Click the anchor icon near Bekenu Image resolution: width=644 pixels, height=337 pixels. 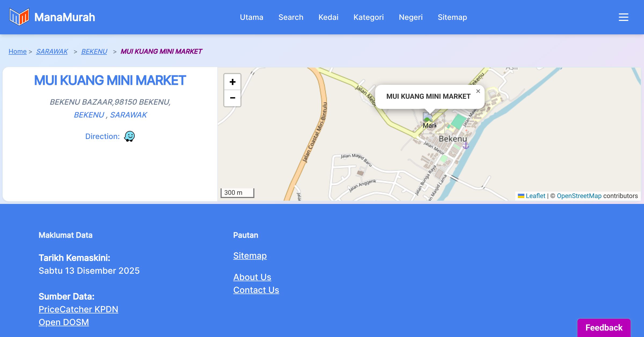tap(466, 145)
